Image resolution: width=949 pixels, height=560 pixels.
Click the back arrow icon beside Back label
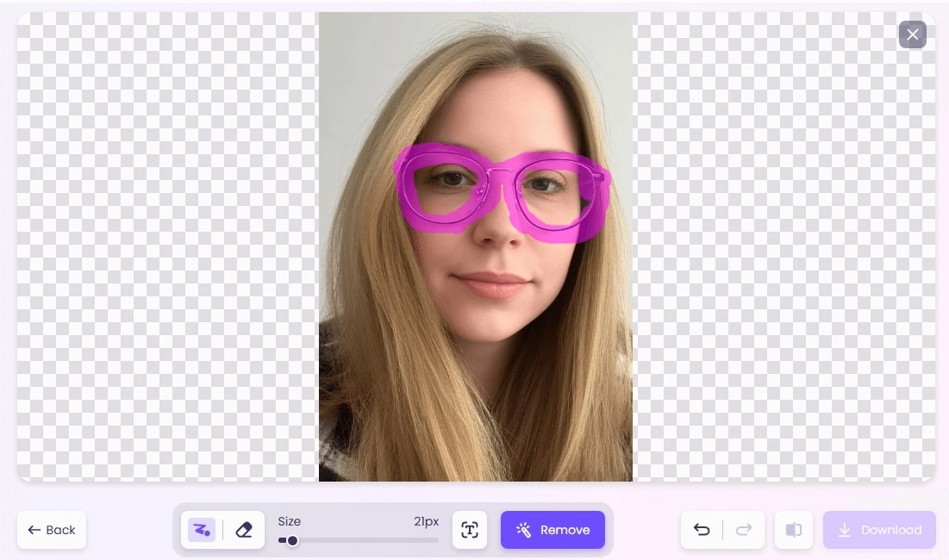34,530
